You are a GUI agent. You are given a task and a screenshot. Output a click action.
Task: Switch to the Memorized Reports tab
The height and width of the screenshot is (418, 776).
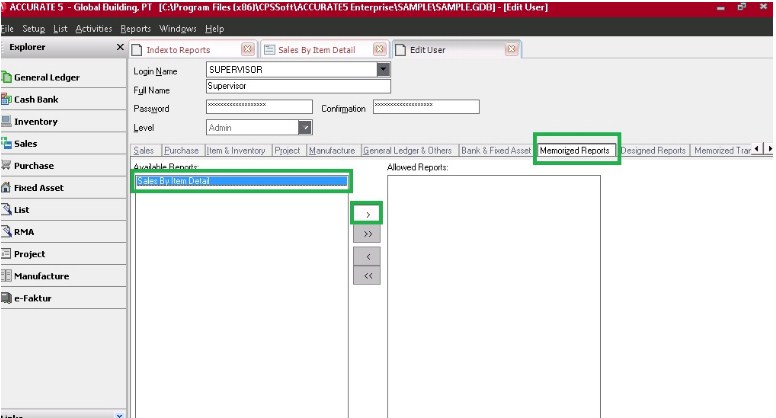click(575, 151)
